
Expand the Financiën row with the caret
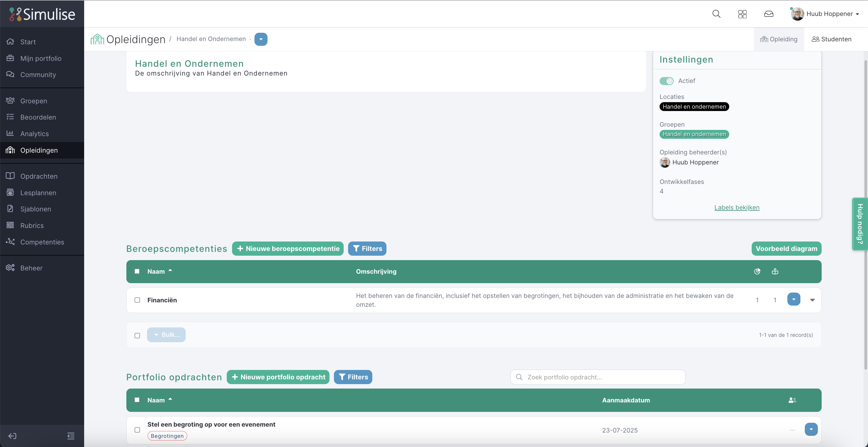(x=812, y=300)
